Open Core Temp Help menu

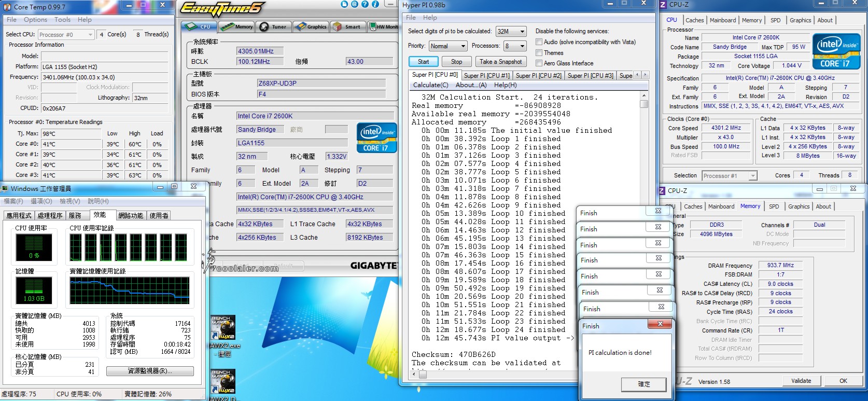pyautogui.click(x=85, y=20)
